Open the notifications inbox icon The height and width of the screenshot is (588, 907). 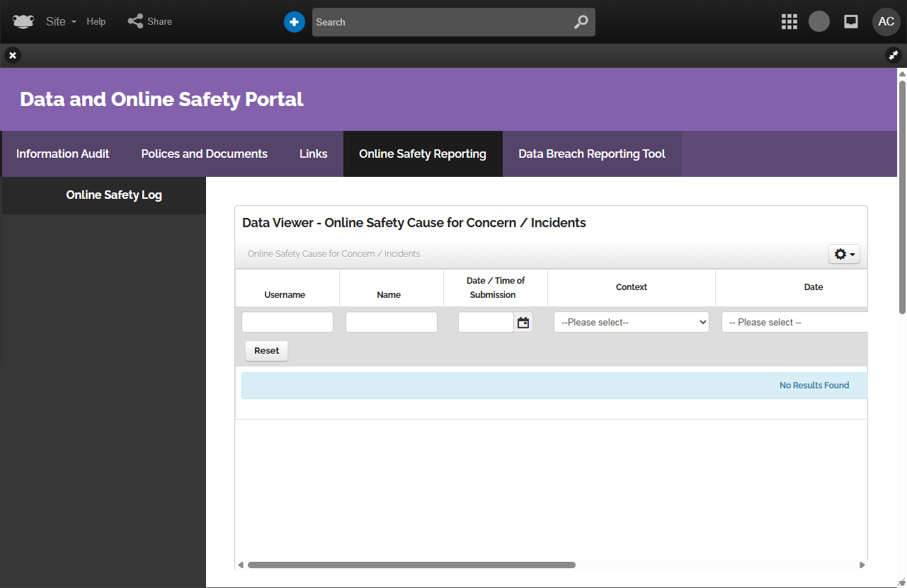(x=851, y=22)
